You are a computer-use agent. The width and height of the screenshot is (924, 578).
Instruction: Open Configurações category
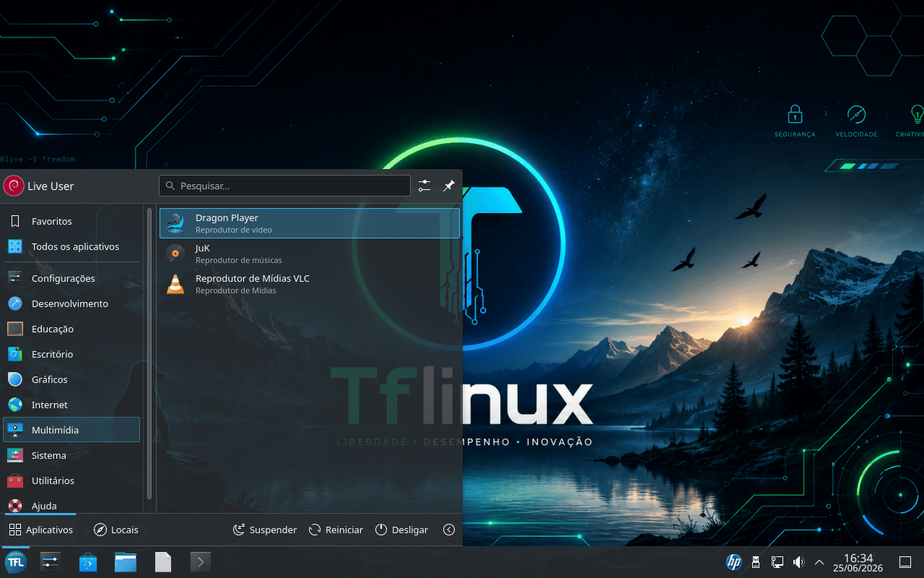click(x=71, y=278)
